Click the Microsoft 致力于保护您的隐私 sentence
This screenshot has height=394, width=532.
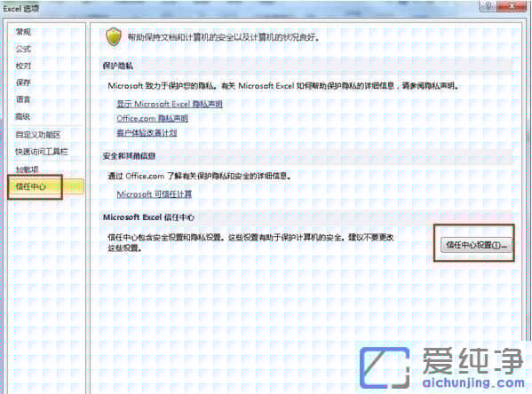tap(283, 86)
